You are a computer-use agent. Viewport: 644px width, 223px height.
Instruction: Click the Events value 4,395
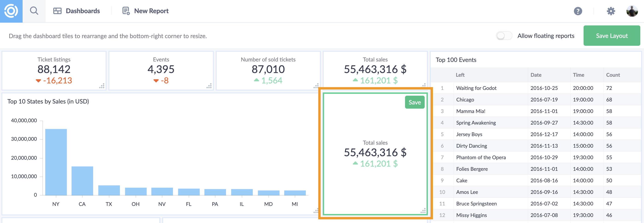pyautogui.click(x=161, y=69)
